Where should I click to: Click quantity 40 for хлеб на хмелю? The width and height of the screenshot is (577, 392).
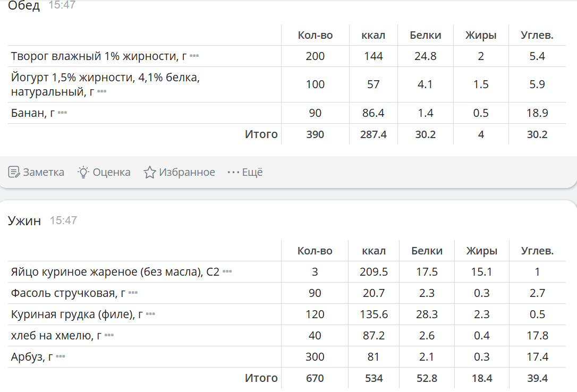point(315,335)
